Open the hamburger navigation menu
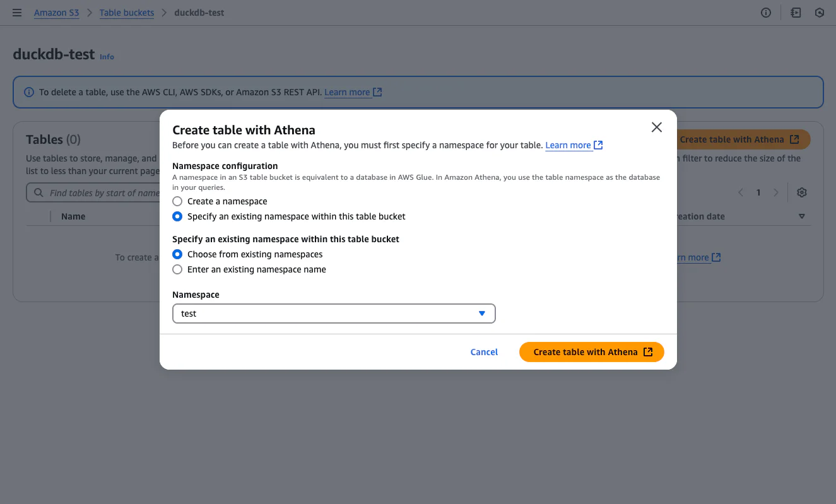The height and width of the screenshot is (504, 836). tap(17, 13)
